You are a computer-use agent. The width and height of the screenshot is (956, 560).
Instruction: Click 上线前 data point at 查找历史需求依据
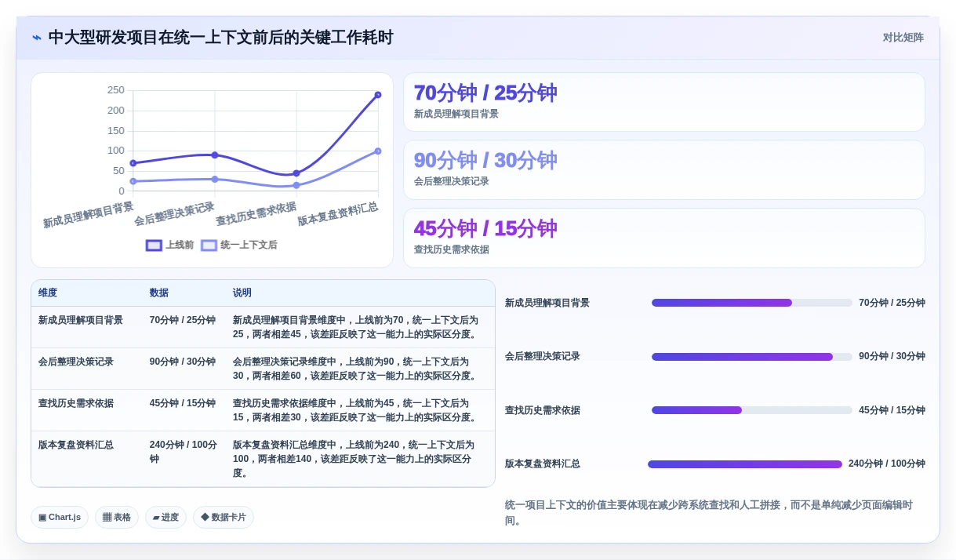pyautogui.click(x=296, y=173)
